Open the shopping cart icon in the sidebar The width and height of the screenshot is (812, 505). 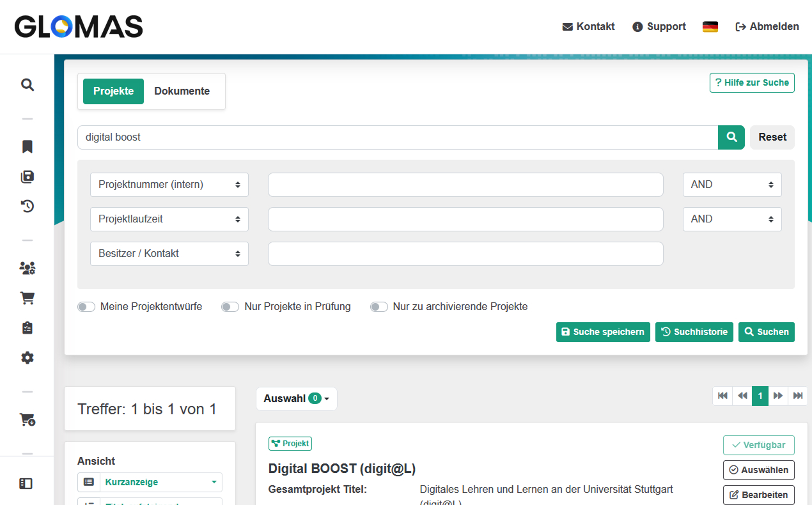click(27, 298)
